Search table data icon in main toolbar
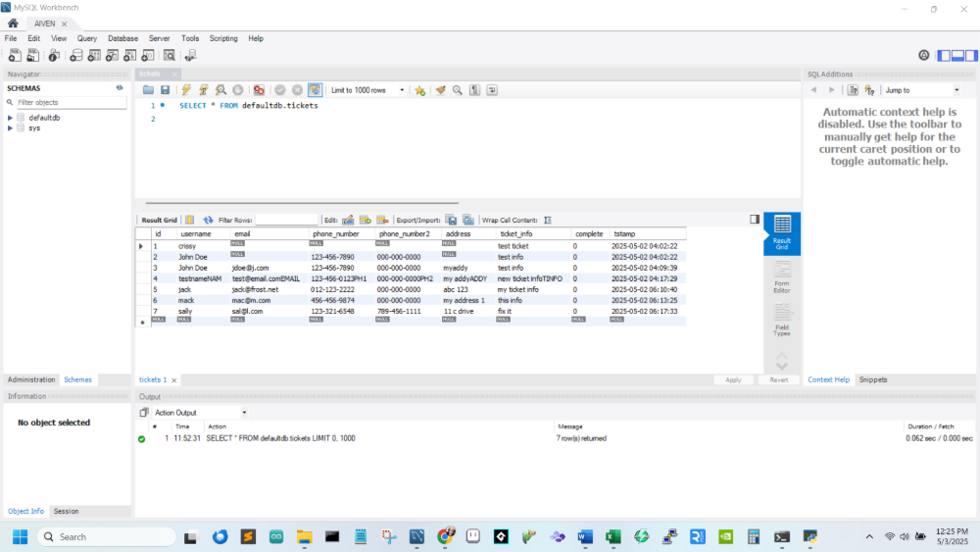 coord(170,56)
